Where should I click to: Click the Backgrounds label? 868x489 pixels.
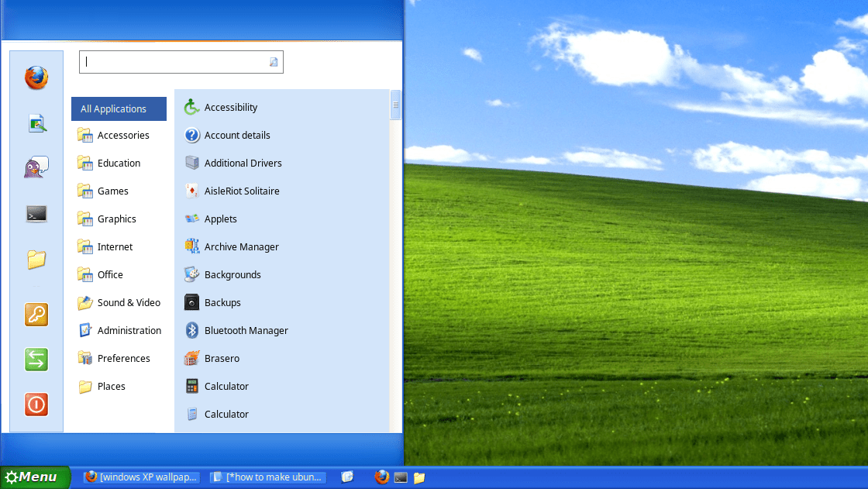(232, 274)
